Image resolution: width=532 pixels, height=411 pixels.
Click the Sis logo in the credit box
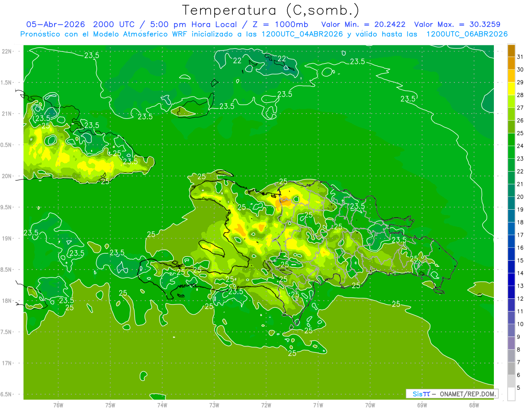pyautogui.click(x=418, y=394)
